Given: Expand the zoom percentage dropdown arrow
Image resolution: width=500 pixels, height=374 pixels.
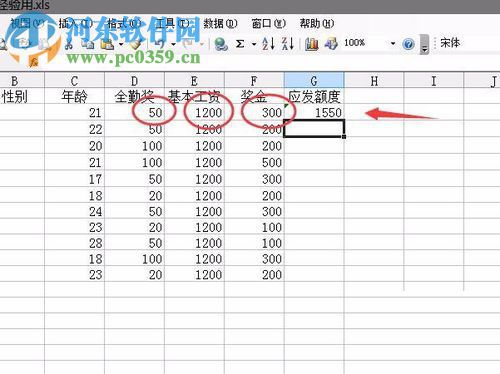Looking at the screenshot, I should point(393,44).
